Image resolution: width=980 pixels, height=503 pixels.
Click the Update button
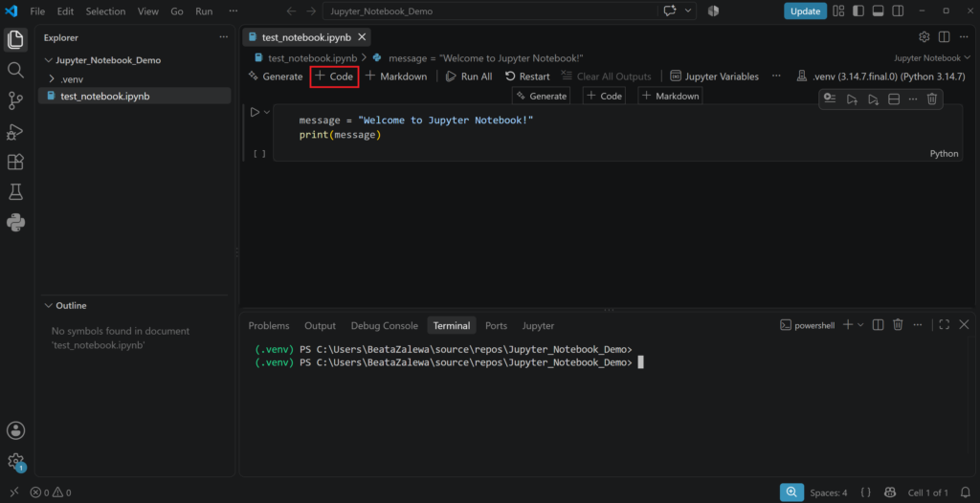(x=805, y=11)
